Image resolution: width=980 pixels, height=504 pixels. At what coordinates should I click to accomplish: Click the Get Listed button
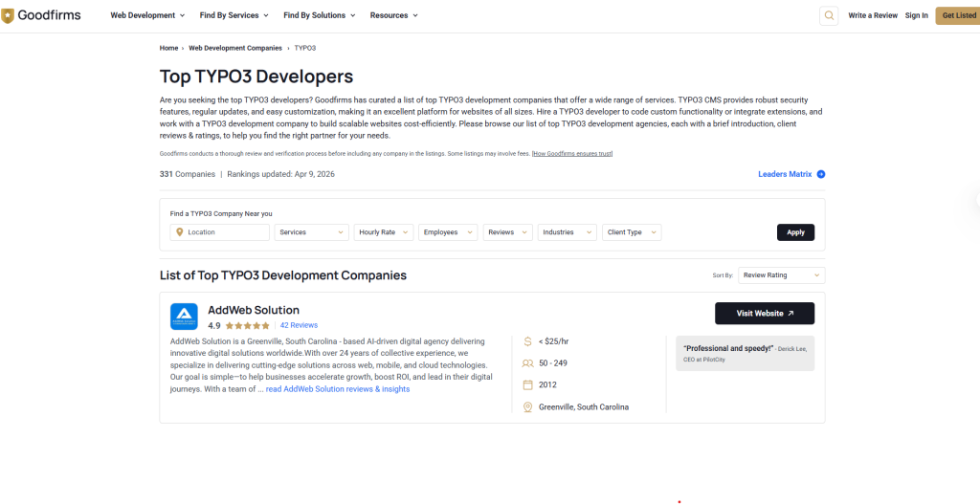tap(957, 15)
